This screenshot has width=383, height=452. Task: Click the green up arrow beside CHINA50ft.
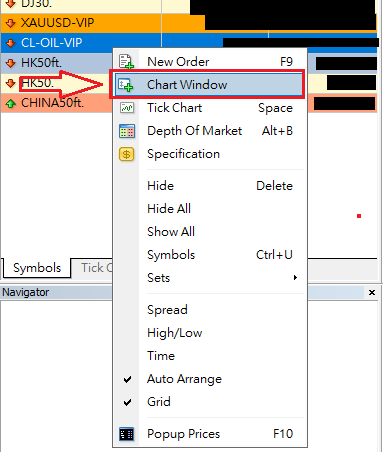coord(11,103)
